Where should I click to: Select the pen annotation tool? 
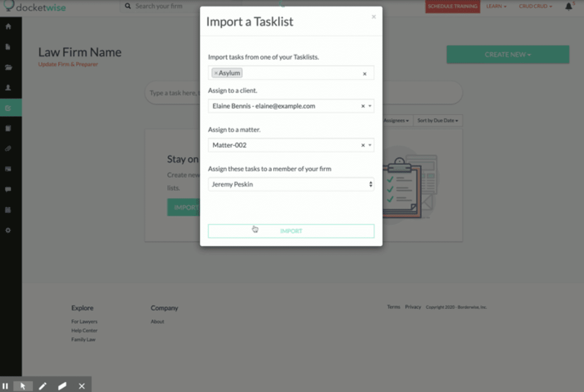43,385
